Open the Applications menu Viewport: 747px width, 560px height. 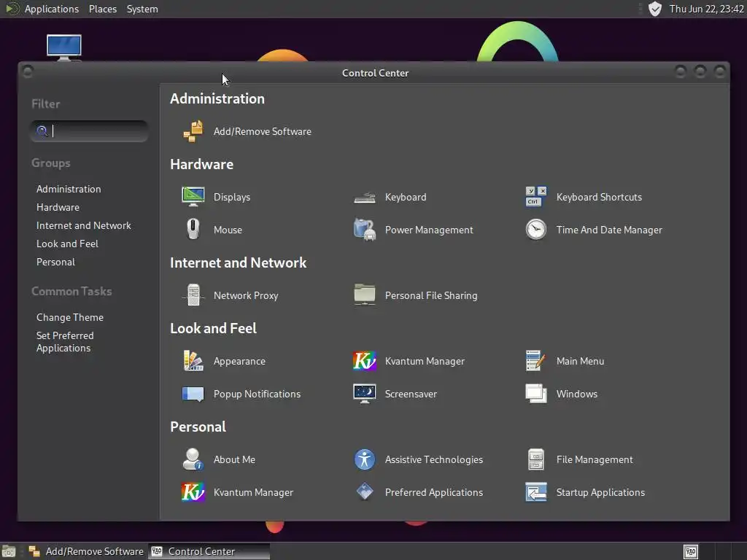52,9
